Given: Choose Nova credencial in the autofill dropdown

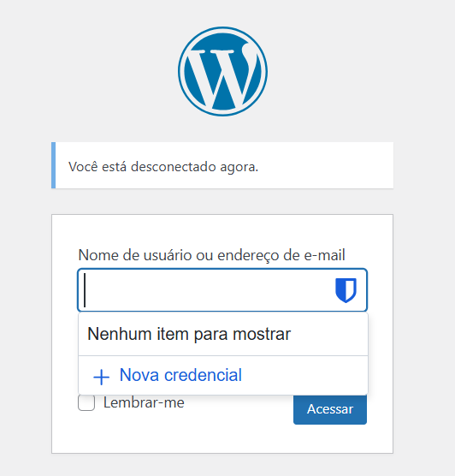Looking at the screenshot, I should click(x=223, y=376).
